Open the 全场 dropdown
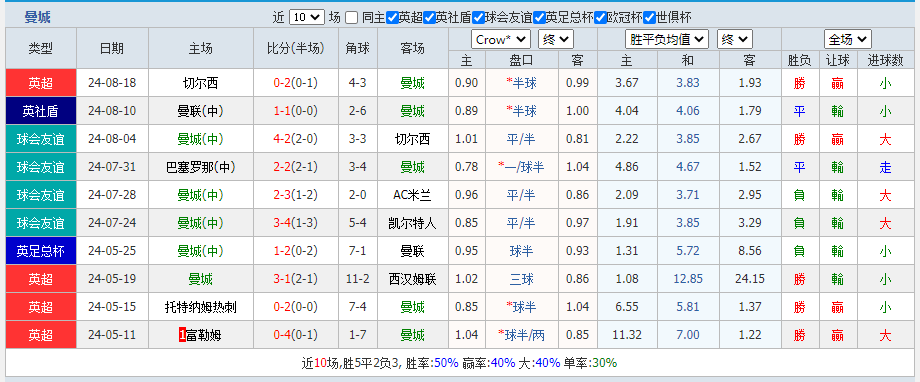Image resolution: width=920 pixels, height=382 pixels. click(x=847, y=40)
